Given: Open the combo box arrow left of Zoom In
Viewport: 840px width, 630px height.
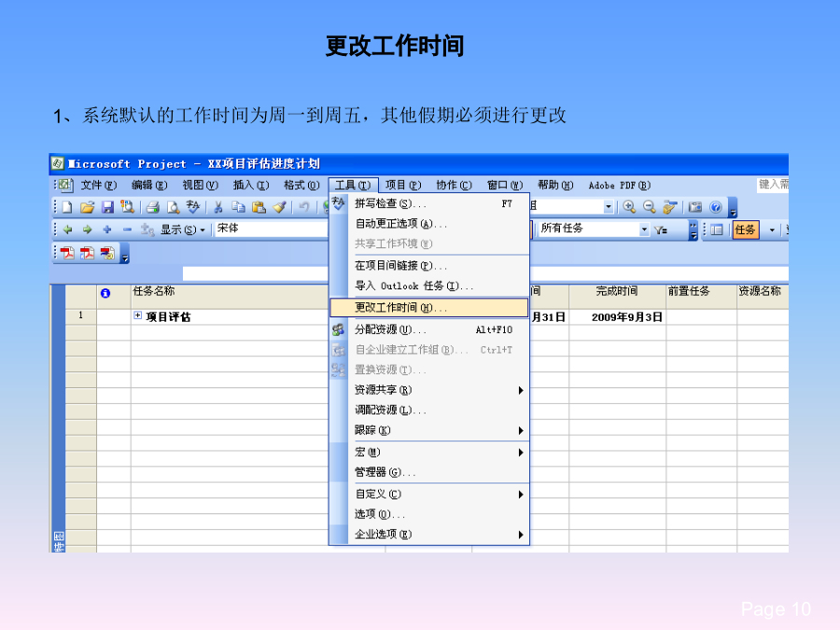Looking at the screenshot, I should 608,207.
